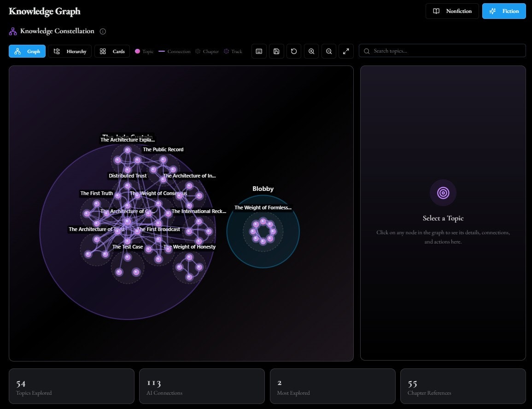Image resolution: width=532 pixels, height=409 pixels.
Task: Click the save layout icon
Action: coord(276,51)
